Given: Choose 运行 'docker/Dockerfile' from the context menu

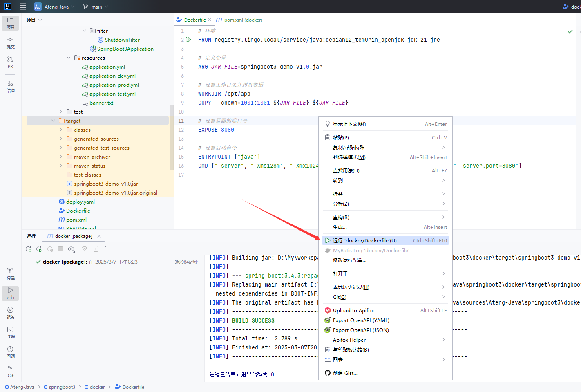Looking at the screenshot, I should tap(364, 241).
